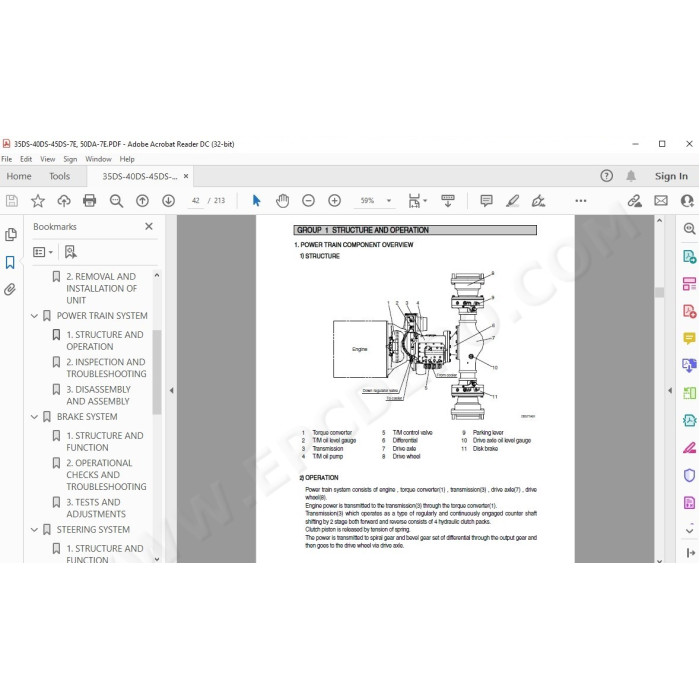Open the Help question mark icon

(606, 176)
